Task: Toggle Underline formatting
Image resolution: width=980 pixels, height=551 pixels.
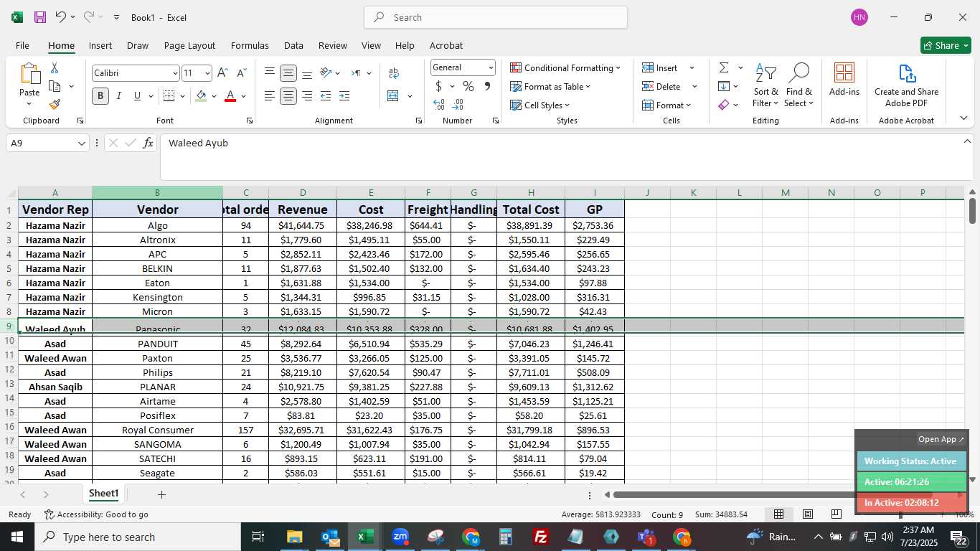Action: pos(137,96)
